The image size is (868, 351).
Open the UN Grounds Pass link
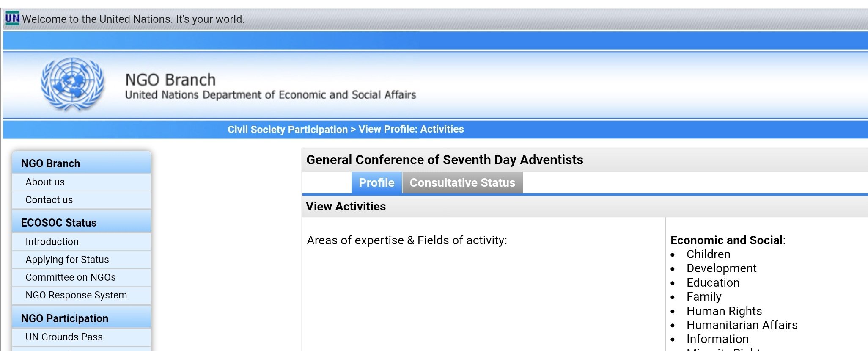[x=64, y=337]
